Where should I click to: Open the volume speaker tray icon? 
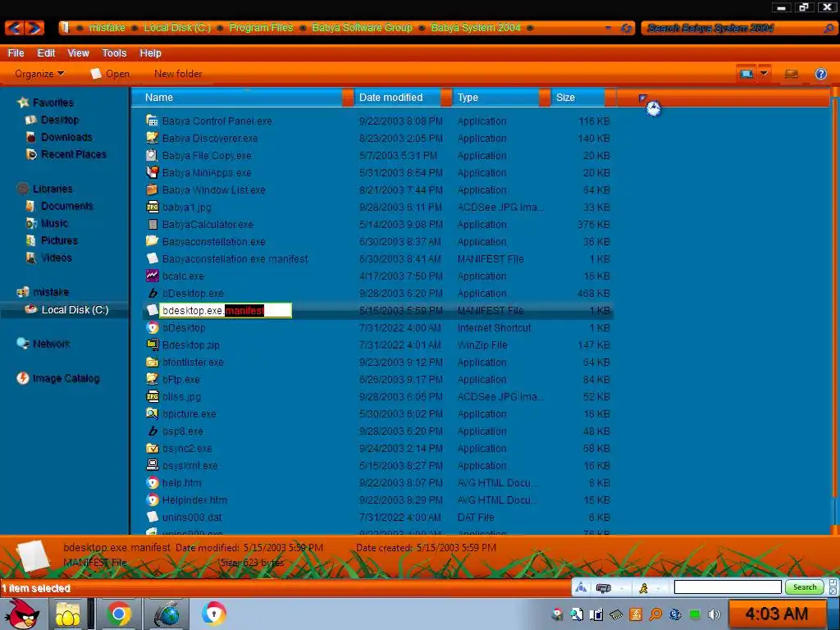714,614
